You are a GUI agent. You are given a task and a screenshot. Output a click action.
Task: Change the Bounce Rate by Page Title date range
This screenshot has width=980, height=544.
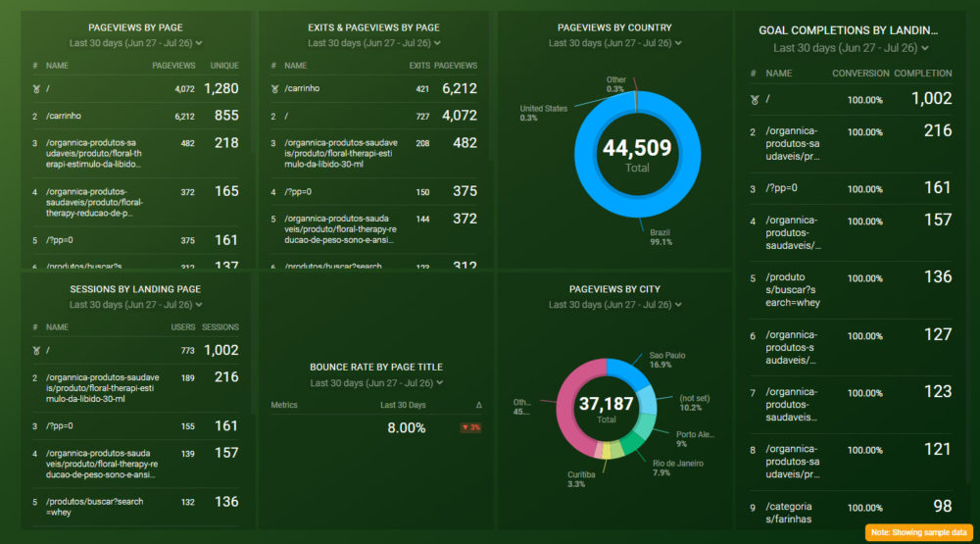[x=376, y=383]
